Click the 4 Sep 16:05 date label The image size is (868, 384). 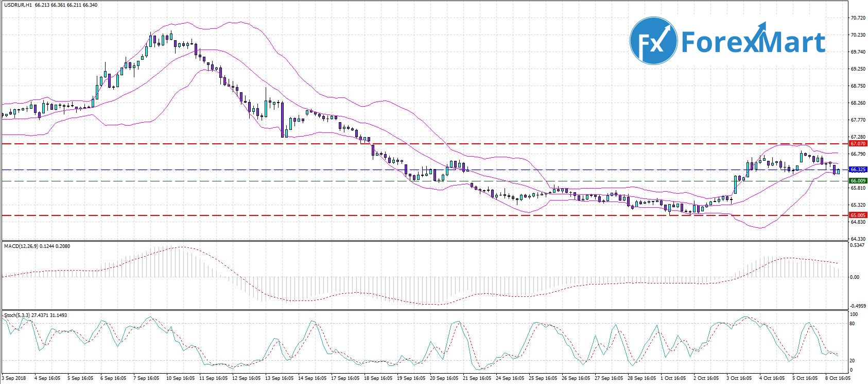[47, 379]
